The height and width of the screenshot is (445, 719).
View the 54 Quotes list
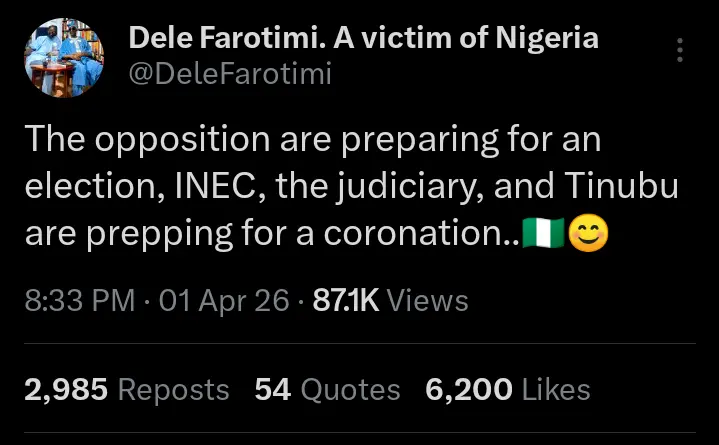point(328,389)
